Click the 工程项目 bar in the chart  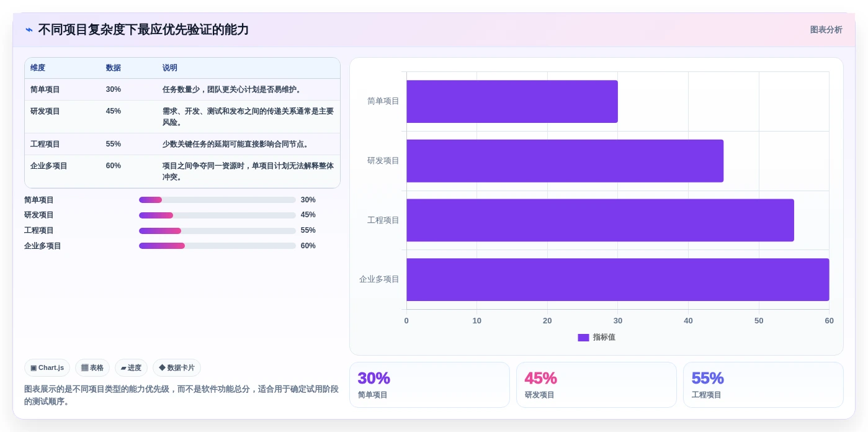pos(600,220)
